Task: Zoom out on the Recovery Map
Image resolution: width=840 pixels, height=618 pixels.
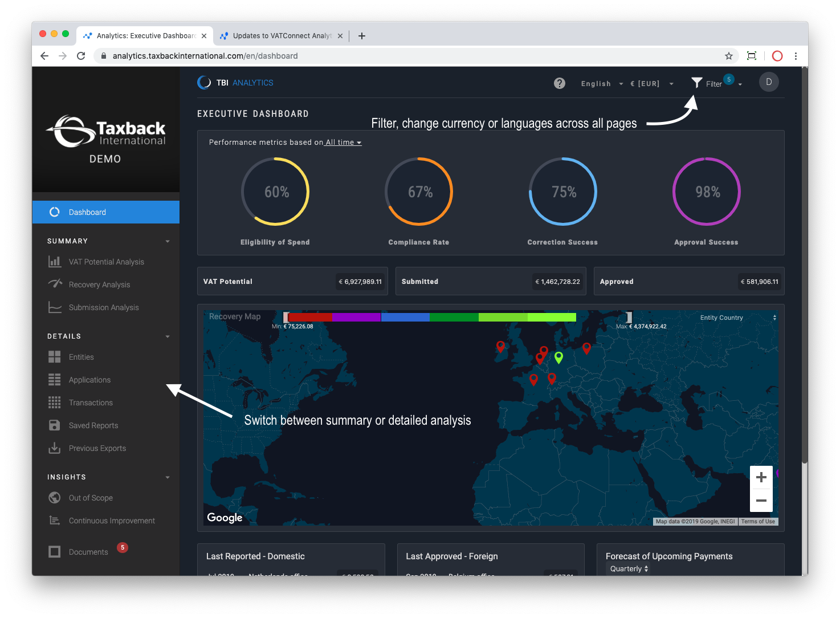Action: pos(761,501)
